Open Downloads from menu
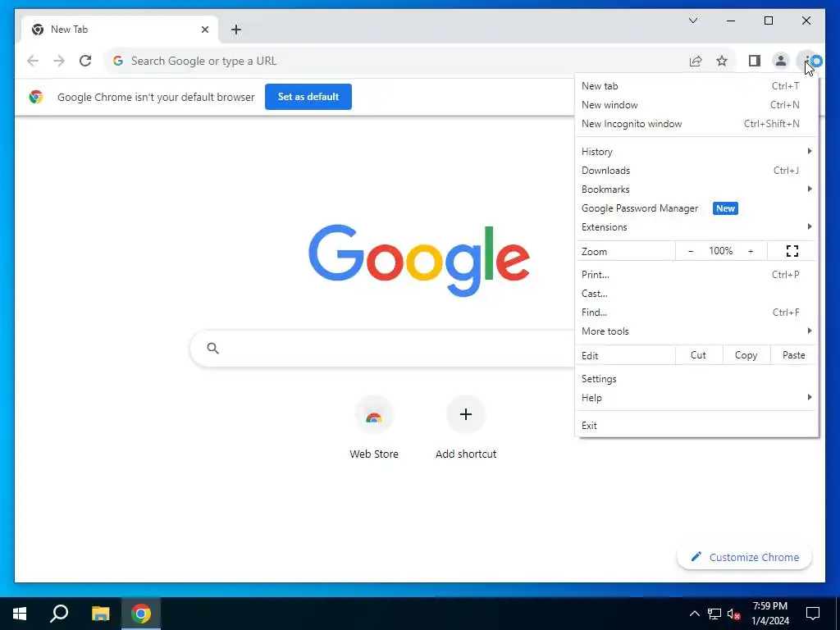840x630 pixels. coord(696,171)
